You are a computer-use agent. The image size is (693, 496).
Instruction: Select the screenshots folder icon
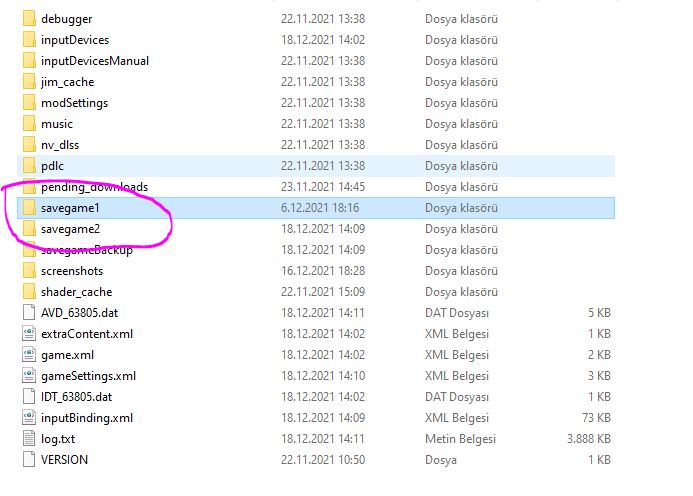pos(29,271)
